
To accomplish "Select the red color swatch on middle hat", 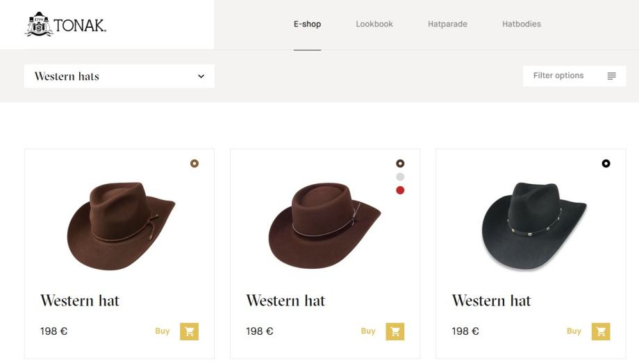I will click(400, 190).
